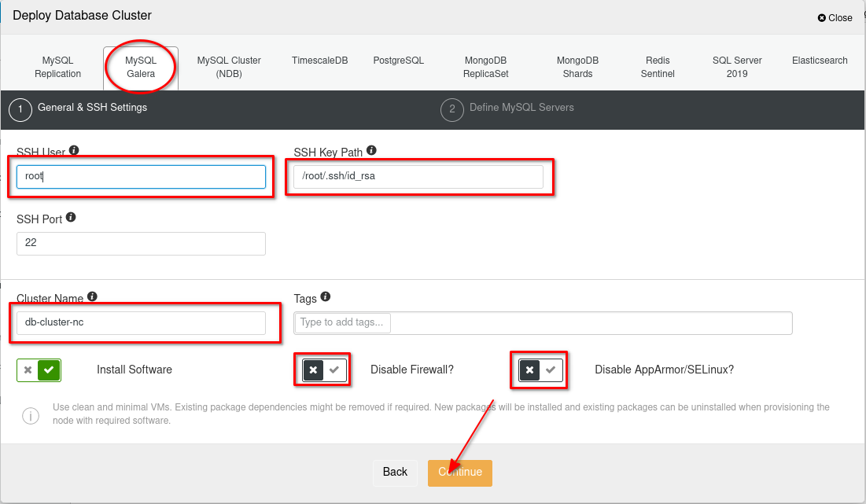Select the Elasticsearch tab
The image size is (866, 504).
820,61
